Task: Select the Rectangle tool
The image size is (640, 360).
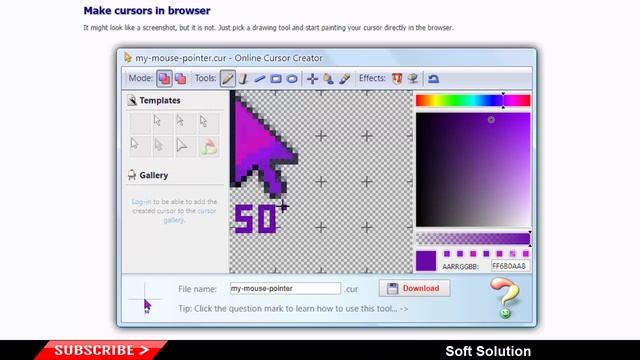Action: coord(276,78)
